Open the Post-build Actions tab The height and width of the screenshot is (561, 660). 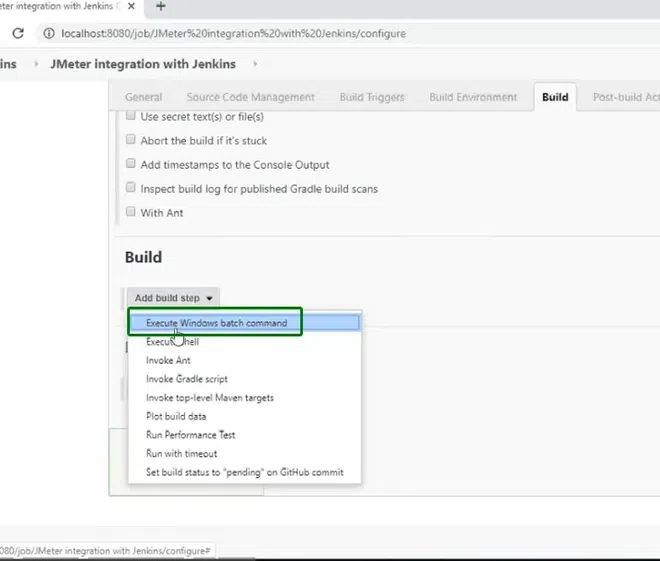626,97
